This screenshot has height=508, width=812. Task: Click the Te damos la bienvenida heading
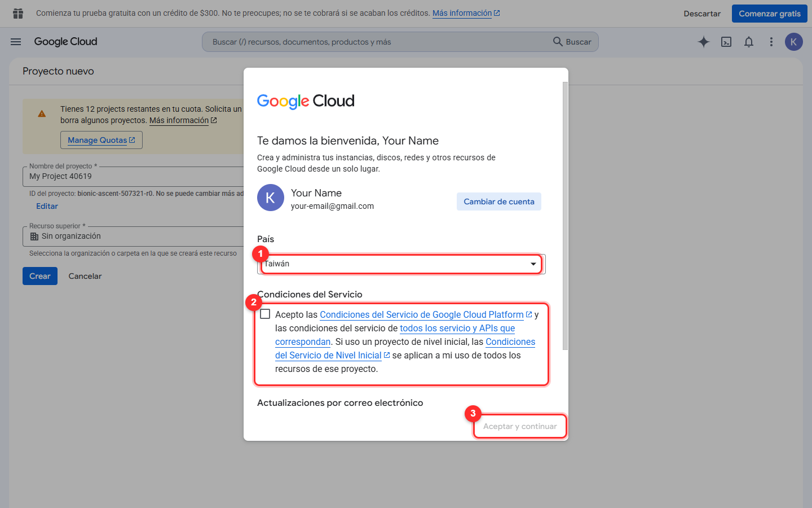pyautogui.click(x=348, y=141)
